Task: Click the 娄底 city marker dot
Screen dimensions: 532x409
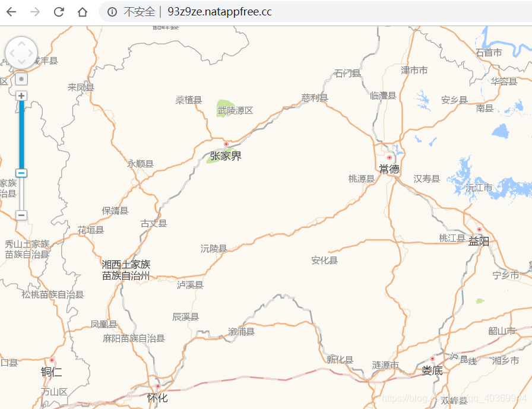Action: click(432, 359)
